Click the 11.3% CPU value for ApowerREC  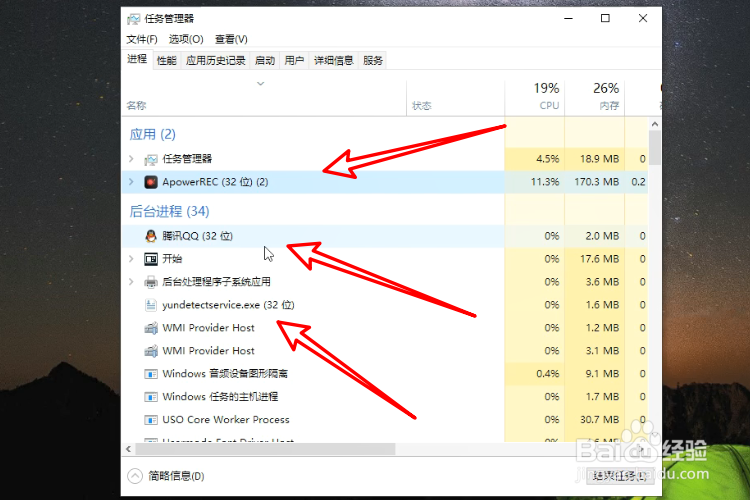[545, 182]
